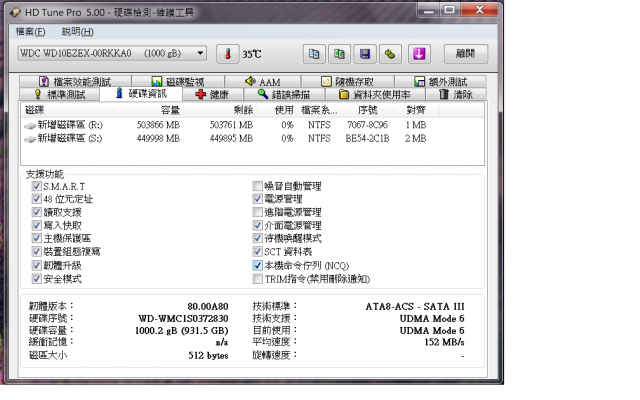Switch to the 標準測試 tab
Viewport: 640px width, 400px height.
coord(60,95)
